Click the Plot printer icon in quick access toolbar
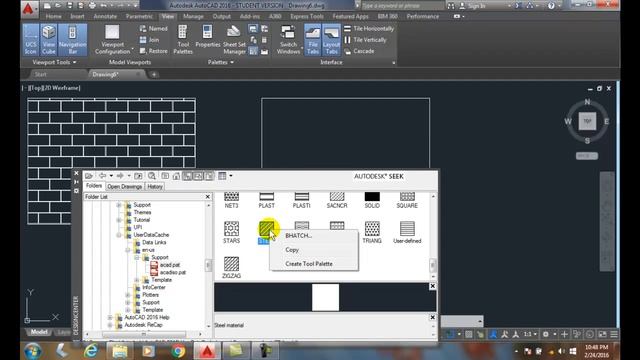This screenshot has width=640, height=360. (x=92, y=5)
